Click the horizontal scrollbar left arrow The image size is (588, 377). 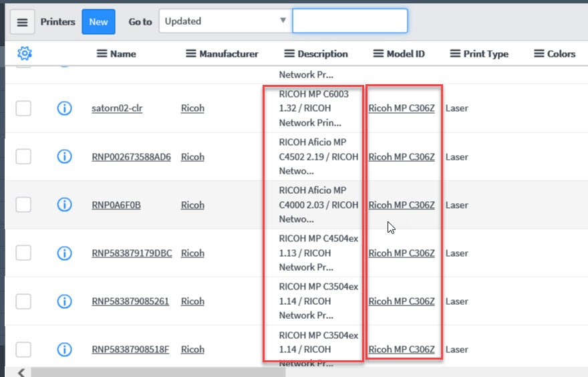click(x=21, y=372)
